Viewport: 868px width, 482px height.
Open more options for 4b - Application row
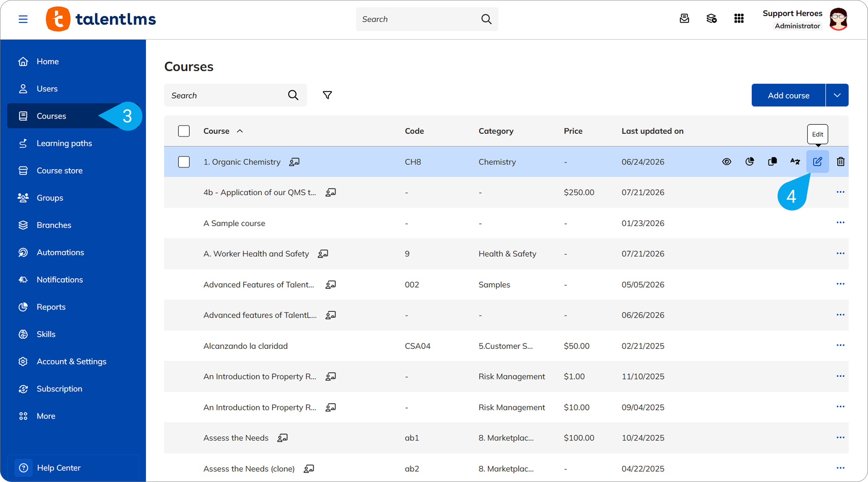(x=840, y=192)
